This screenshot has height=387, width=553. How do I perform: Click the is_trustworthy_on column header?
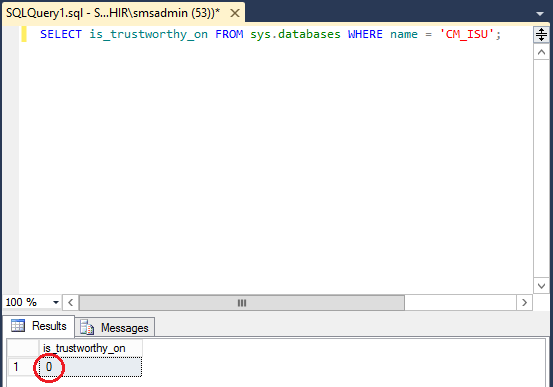coord(90,348)
